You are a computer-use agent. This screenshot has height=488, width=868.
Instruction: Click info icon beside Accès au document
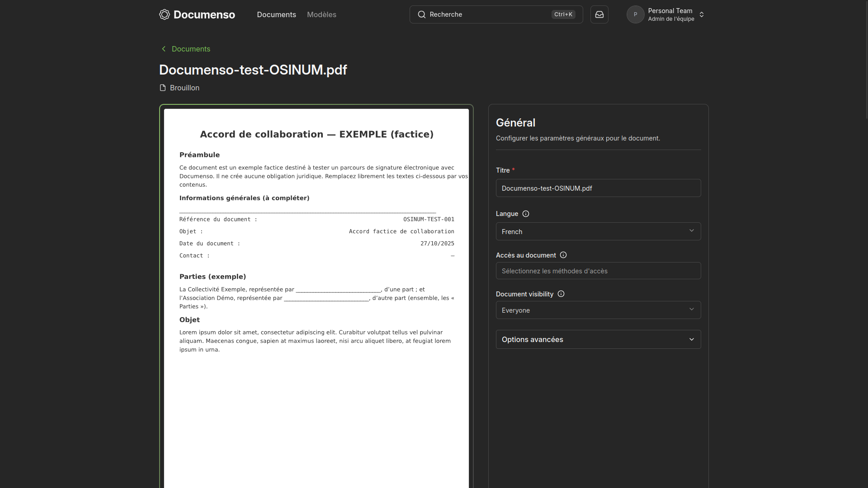(563, 255)
